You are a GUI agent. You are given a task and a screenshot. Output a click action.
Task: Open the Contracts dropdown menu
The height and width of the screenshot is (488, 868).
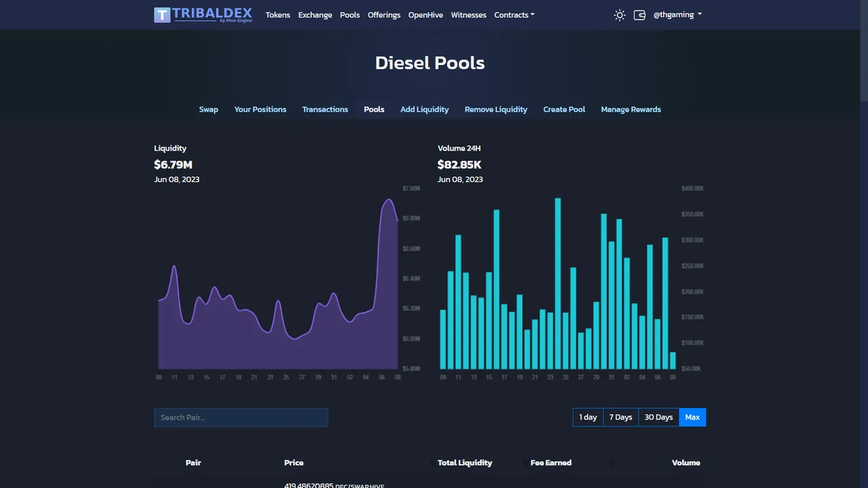pos(514,15)
